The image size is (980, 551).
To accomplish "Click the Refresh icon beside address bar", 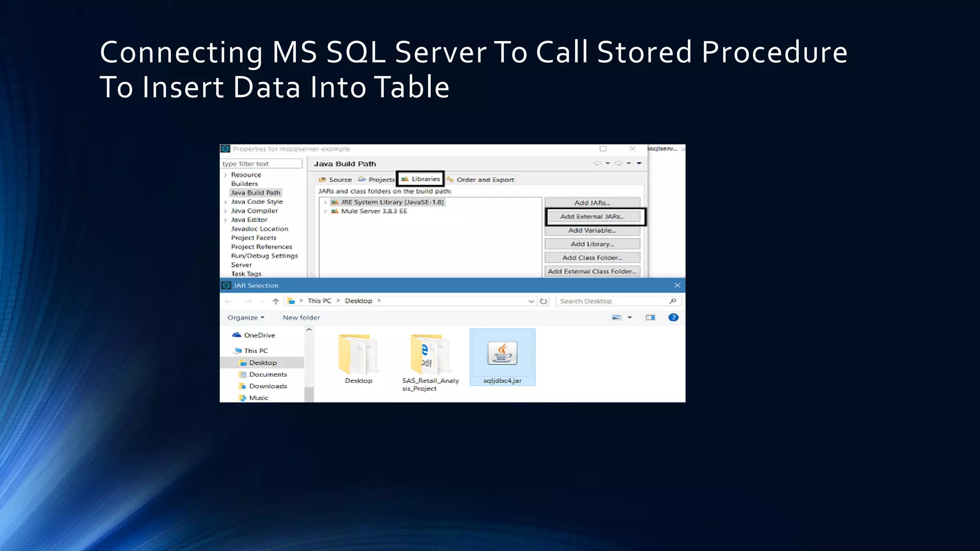I will [x=544, y=301].
